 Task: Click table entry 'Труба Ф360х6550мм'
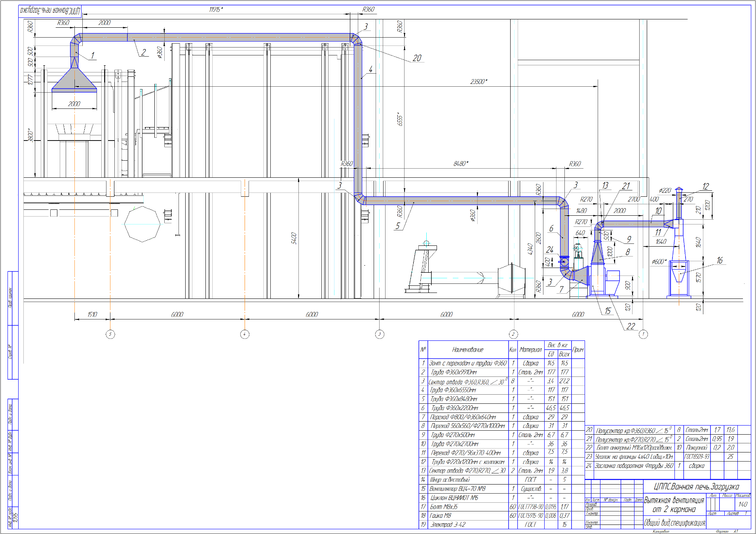pyautogui.click(x=454, y=390)
